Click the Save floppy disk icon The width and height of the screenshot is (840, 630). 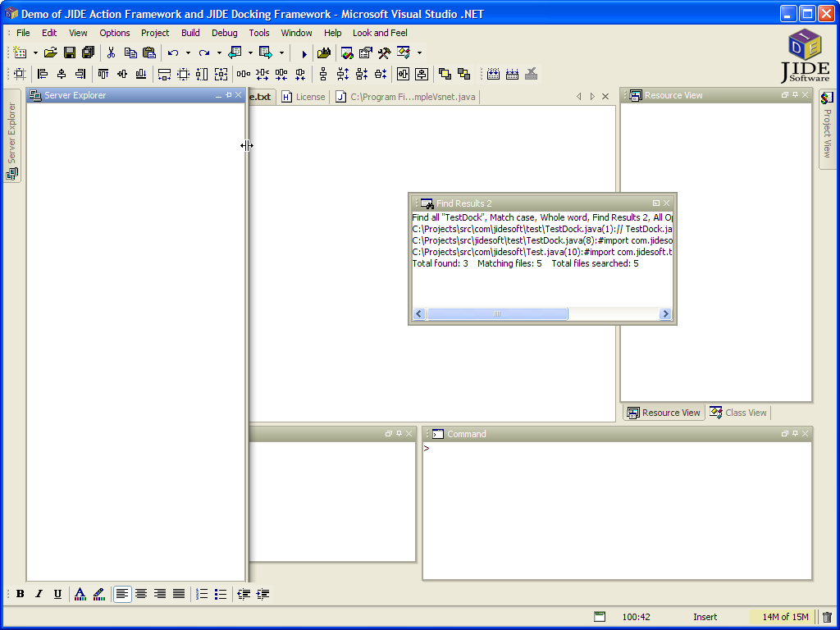click(69, 52)
